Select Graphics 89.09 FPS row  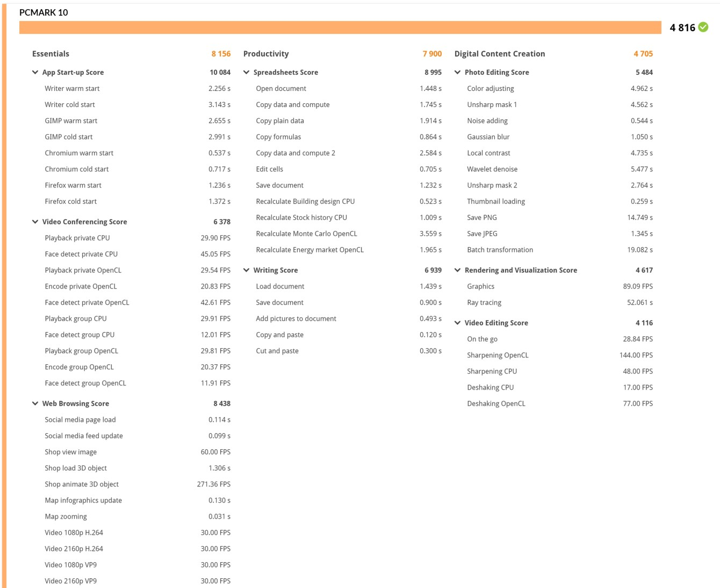pyautogui.click(x=560, y=286)
